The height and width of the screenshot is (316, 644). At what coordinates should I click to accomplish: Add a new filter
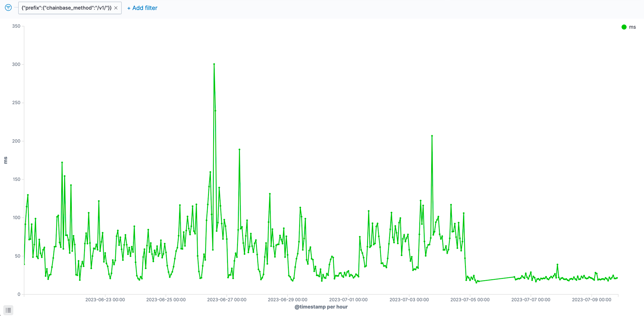tap(142, 8)
